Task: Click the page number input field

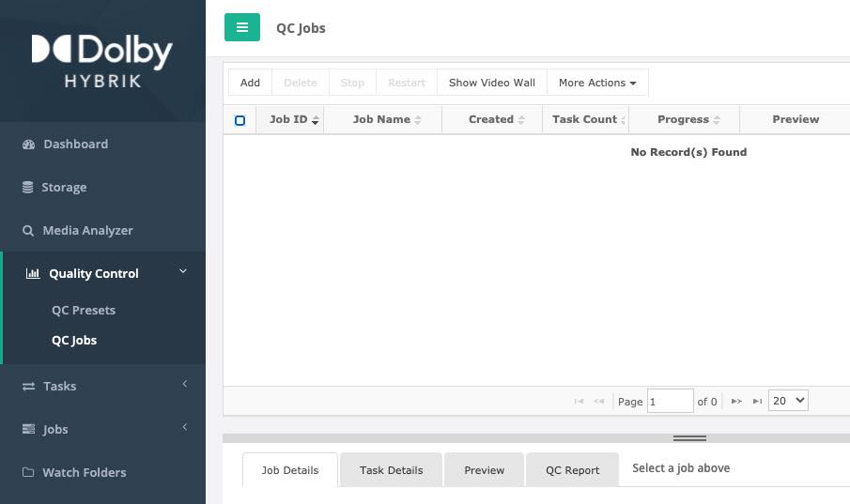Action: point(670,401)
